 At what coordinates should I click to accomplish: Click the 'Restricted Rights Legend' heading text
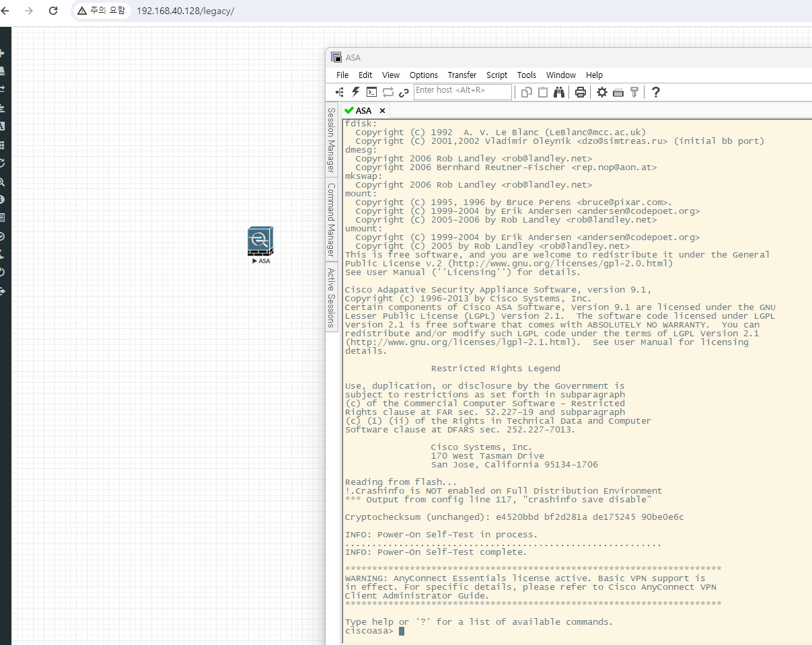[496, 369]
